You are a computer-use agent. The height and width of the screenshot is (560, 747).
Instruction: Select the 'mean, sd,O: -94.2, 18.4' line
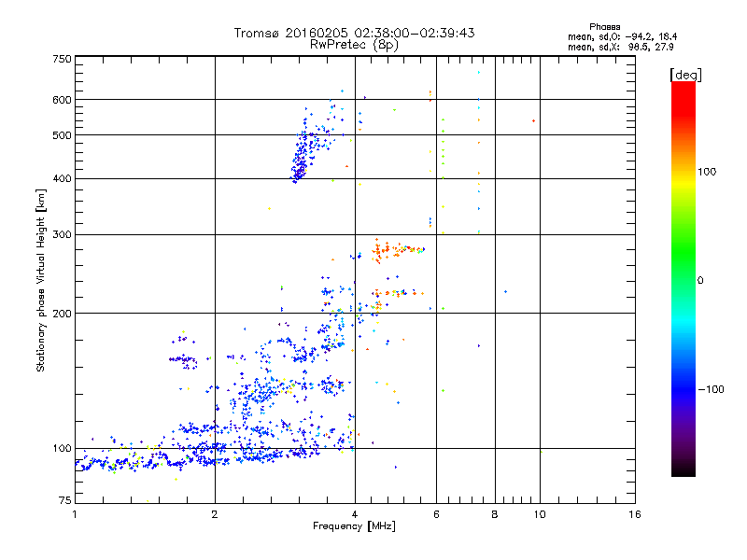(622, 36)
